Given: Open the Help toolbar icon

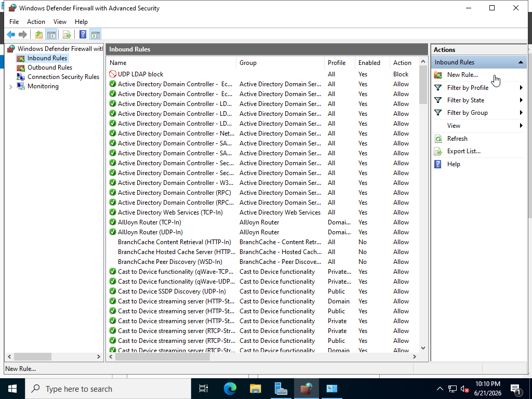Looking at the screenshot, I should [83, 34].
